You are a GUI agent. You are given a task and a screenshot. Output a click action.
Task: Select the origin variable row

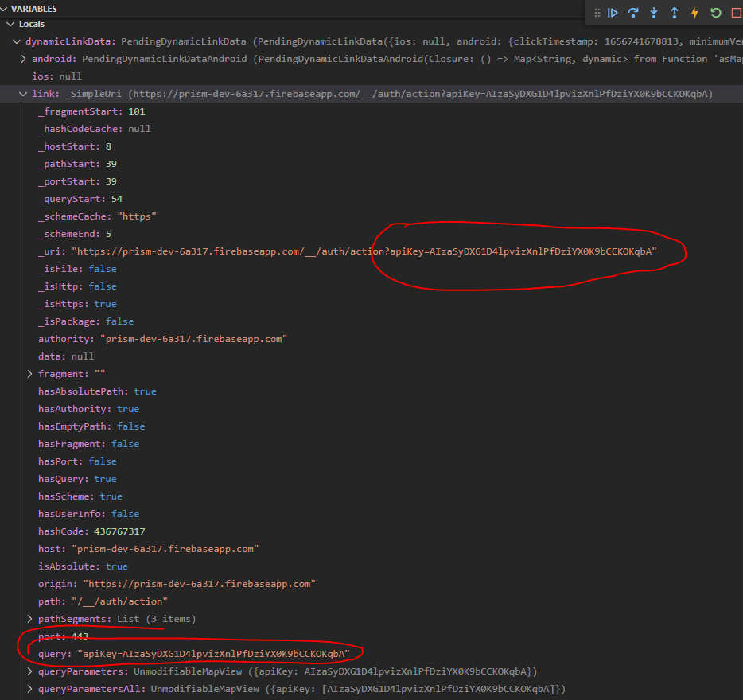coord(371,585)
